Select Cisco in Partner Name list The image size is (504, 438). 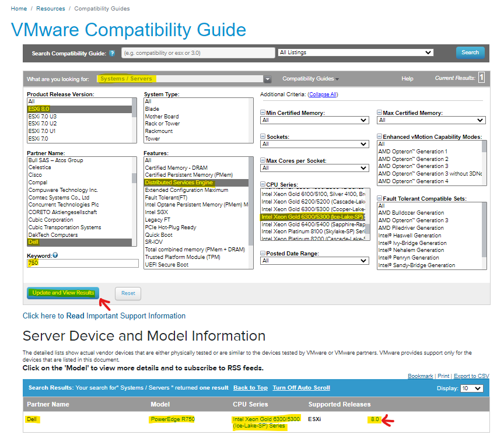pos(79,175)
